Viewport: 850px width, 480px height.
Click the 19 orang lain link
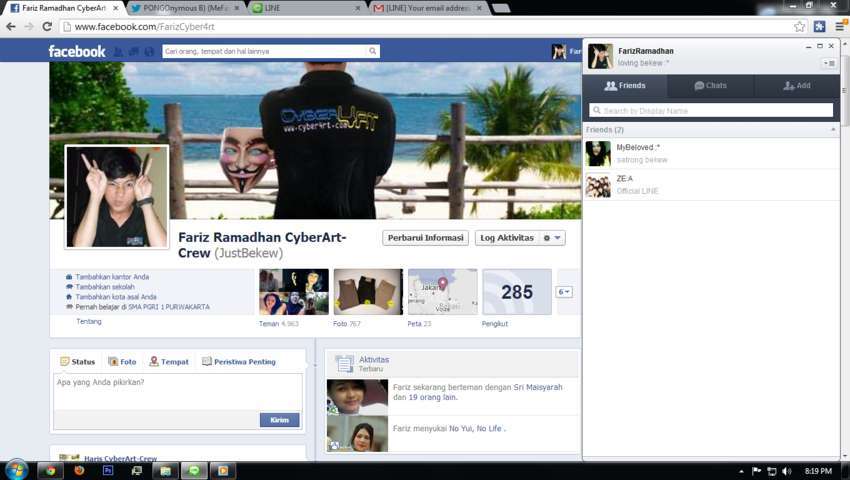click(x=433, y=397)
